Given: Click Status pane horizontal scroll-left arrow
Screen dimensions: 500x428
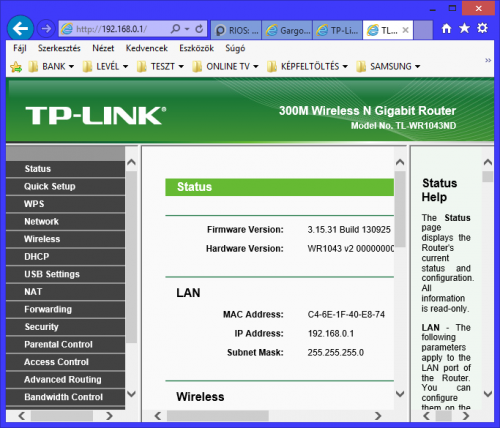Looking at the screenshot, I should point(158,416).
